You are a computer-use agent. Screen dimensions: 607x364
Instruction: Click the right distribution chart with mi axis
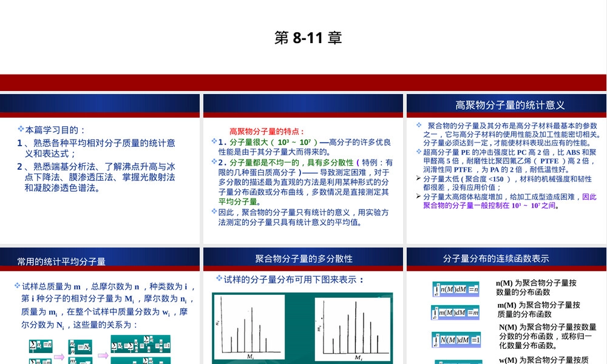click(353, 329)
